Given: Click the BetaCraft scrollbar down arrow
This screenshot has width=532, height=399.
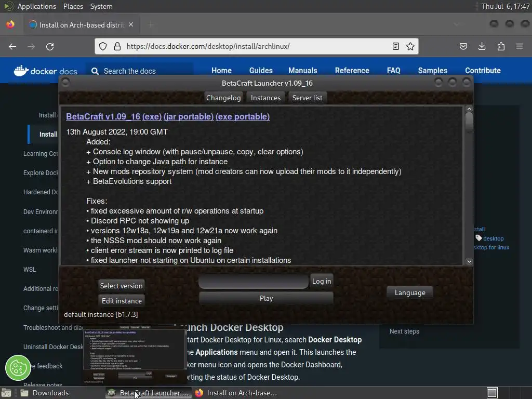Looking at the screenshot, I should 469,261.
